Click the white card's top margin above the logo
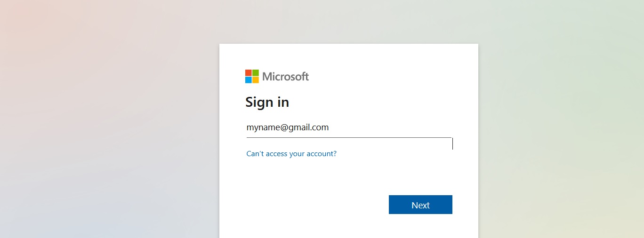644x238 pixels. (348, 56)
